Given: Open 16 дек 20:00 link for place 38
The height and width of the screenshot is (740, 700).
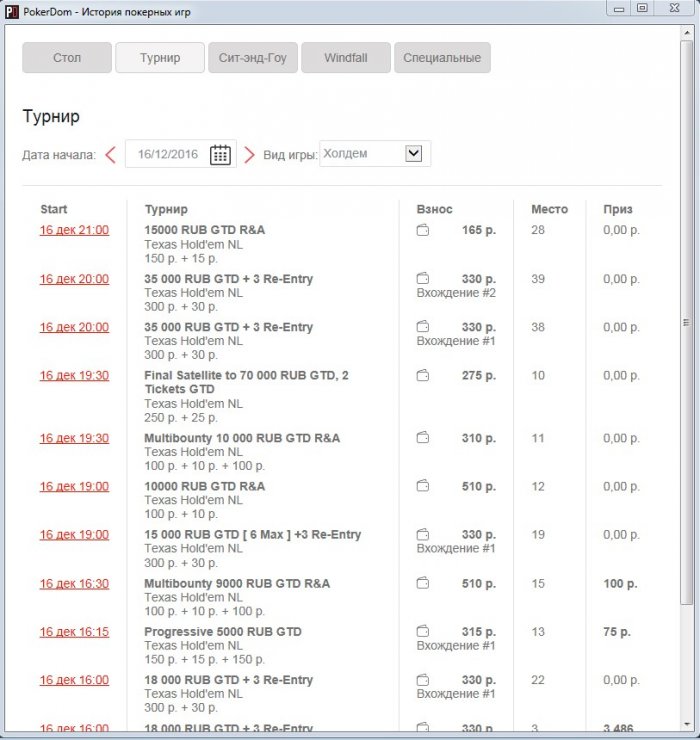Looking at the screenshot, I should (x=75, y=327).
